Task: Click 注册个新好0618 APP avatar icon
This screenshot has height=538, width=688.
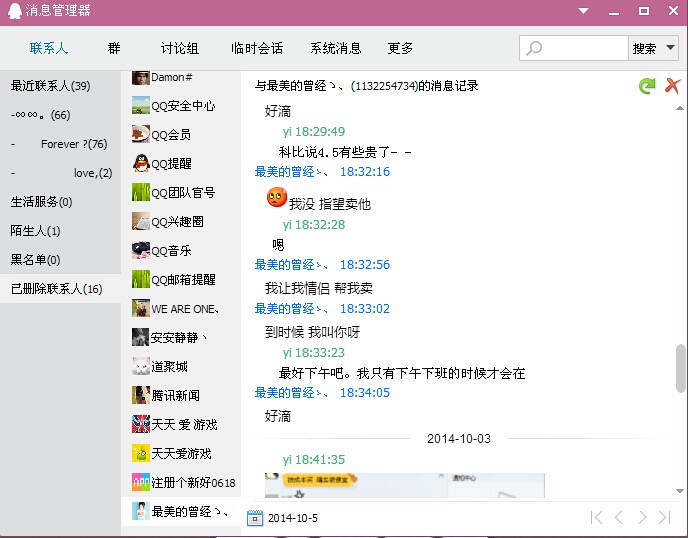Action: point(140,482)
